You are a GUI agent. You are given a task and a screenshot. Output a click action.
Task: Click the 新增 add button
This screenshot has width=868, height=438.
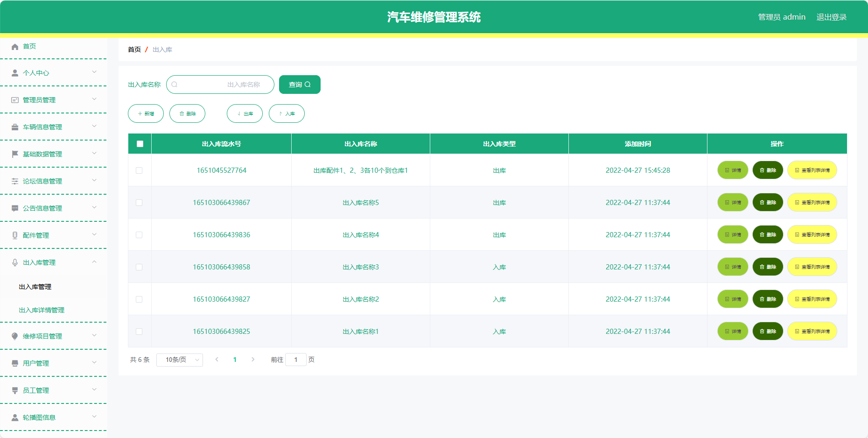click(146, 113)
